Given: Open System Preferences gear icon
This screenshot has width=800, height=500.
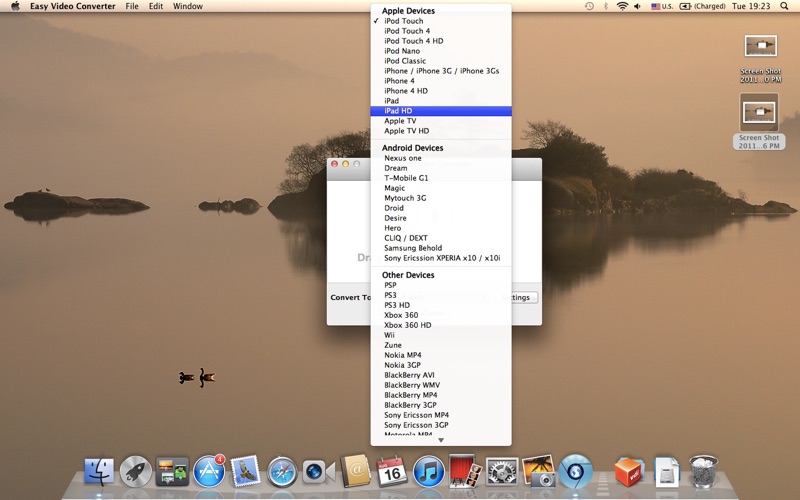Looking at the screenshot, I should point(502,471).
